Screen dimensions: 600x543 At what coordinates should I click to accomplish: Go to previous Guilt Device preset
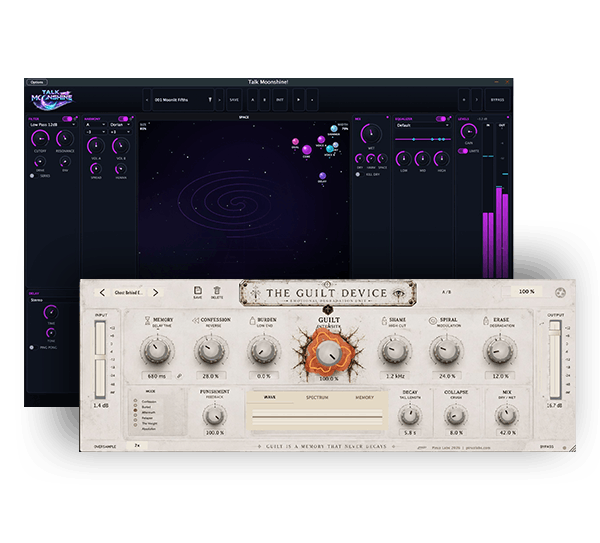click(x=102, y=293)
